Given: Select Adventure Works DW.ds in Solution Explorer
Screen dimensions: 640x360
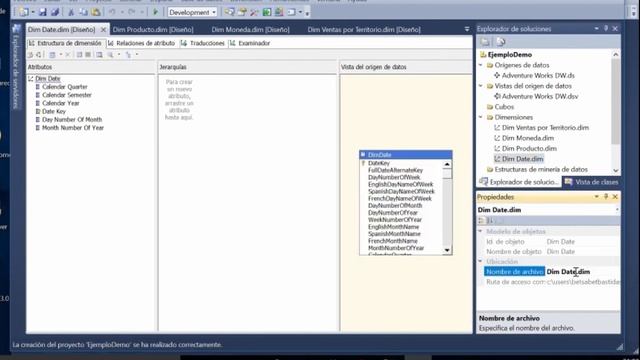Looking at the screenshot, I should pos(538,76).
